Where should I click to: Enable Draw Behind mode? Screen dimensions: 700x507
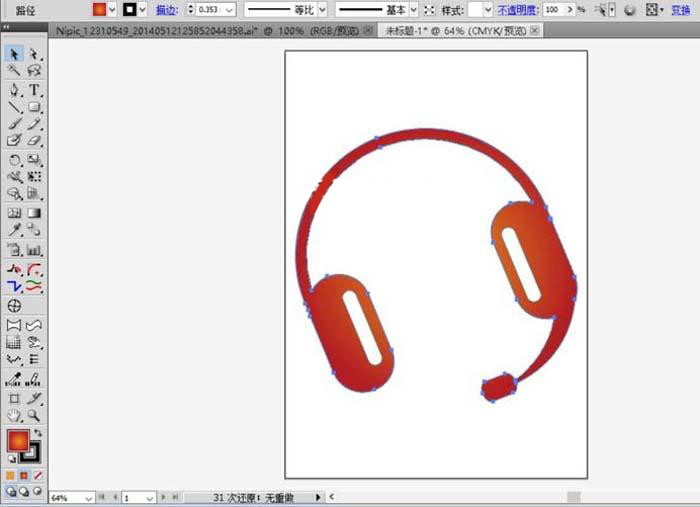point(24,491)
